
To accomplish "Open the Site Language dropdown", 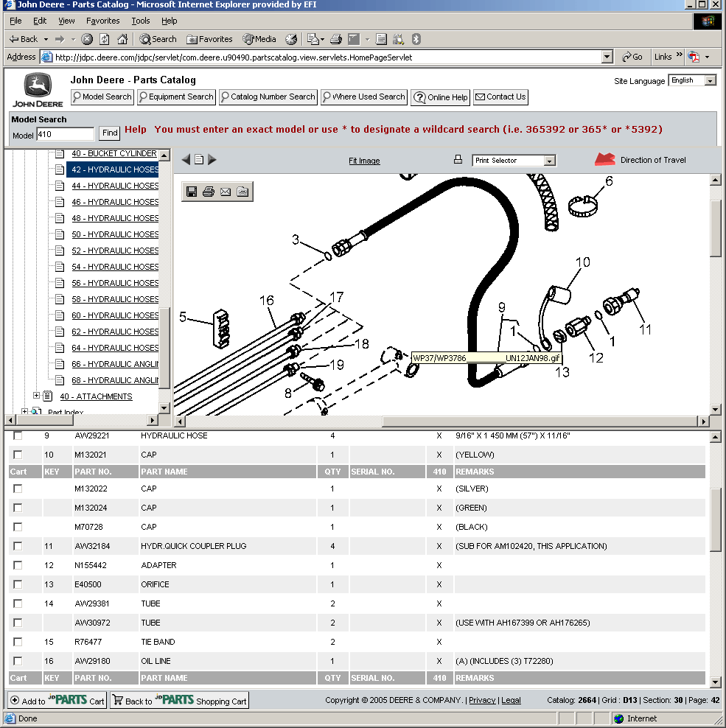I will click(x=711, y=80).
